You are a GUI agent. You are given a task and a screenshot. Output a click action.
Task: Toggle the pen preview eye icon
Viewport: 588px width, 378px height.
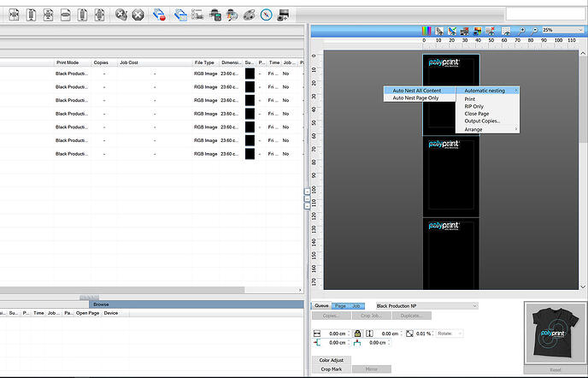pos(439,31)
